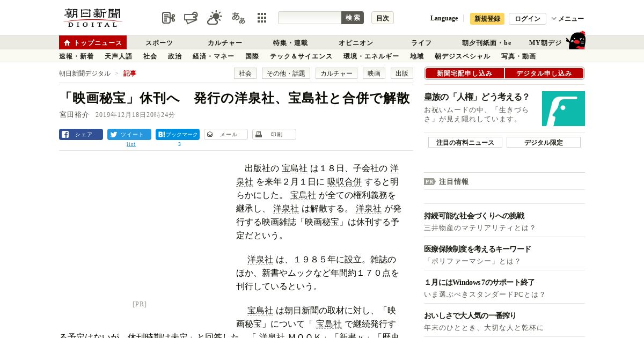Send article by メール
This screenshot has width=644, height=338.
click(226, 135)
